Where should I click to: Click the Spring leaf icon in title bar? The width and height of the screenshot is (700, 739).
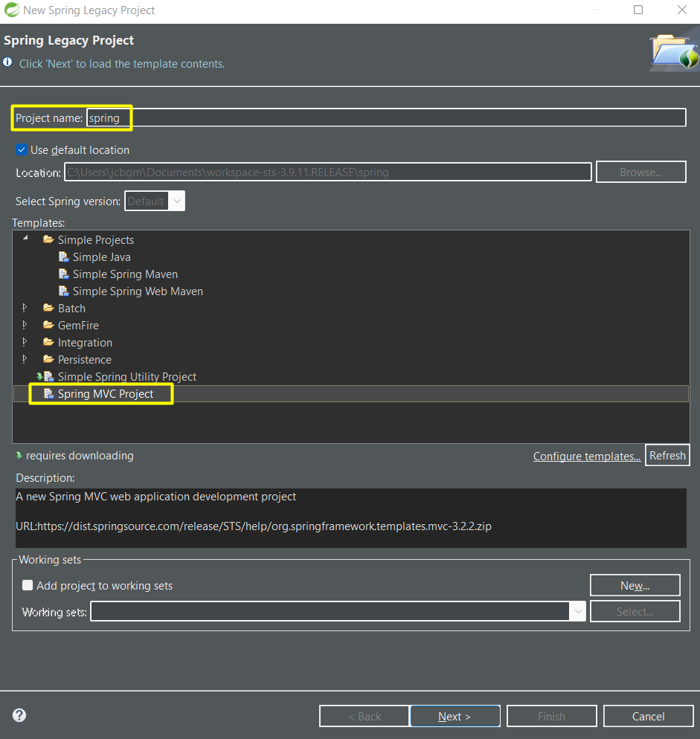click(11, 10)
